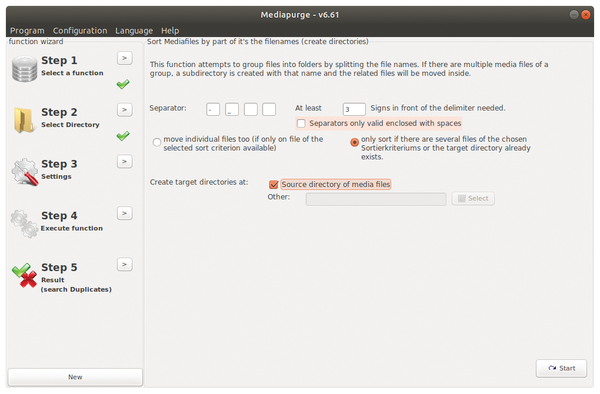The height and width of the screenshot is (394, 600).
Task: Open the Language menu
Action: [134, 31]
